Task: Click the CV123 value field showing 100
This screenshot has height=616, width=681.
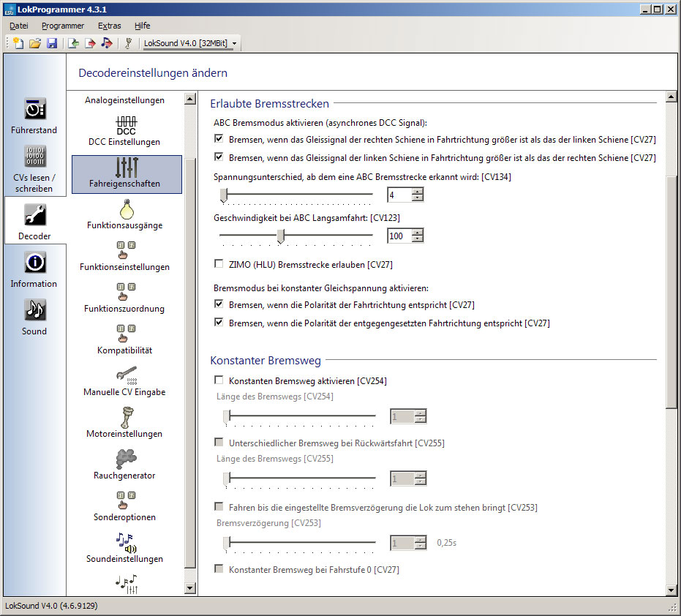Action: pos(399,236)
